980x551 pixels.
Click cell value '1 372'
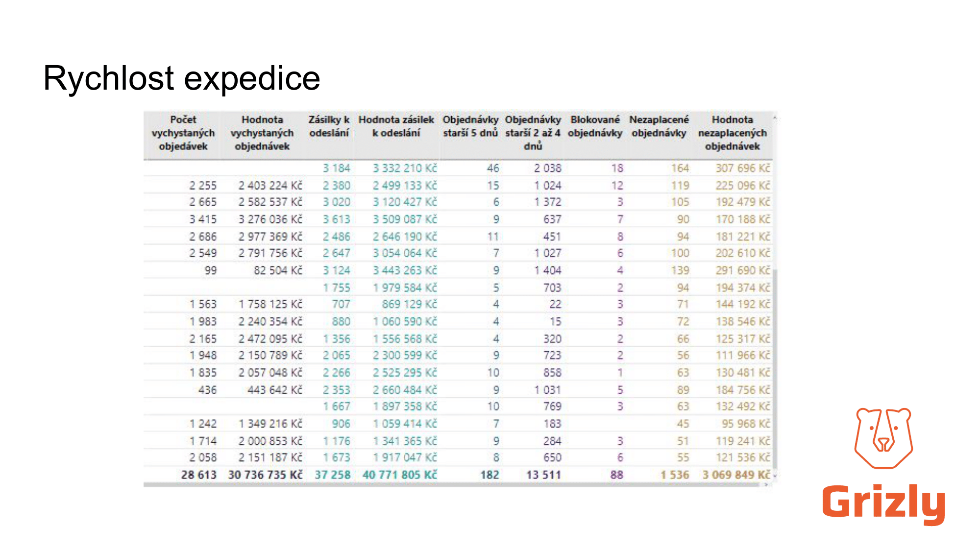click(548, 202)
